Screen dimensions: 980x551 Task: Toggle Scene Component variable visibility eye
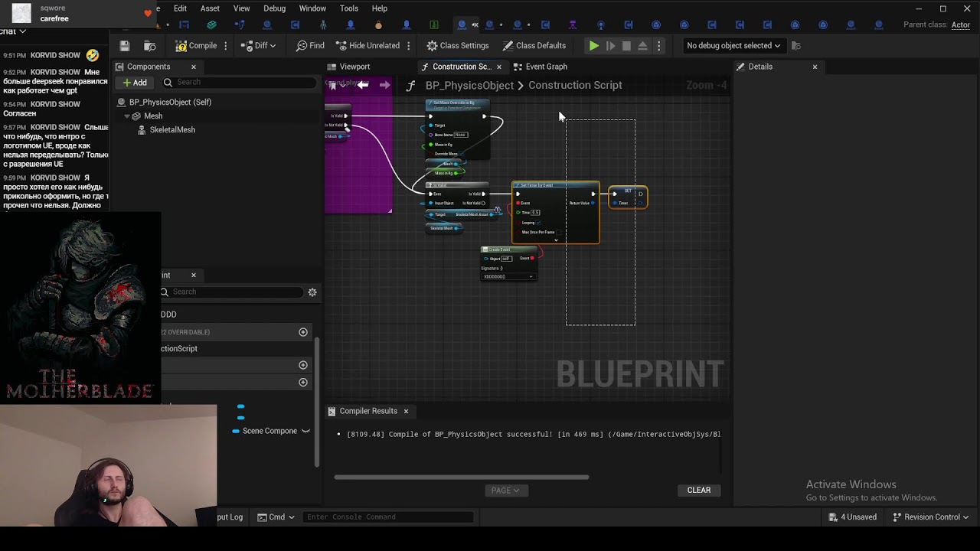(305, 431)
